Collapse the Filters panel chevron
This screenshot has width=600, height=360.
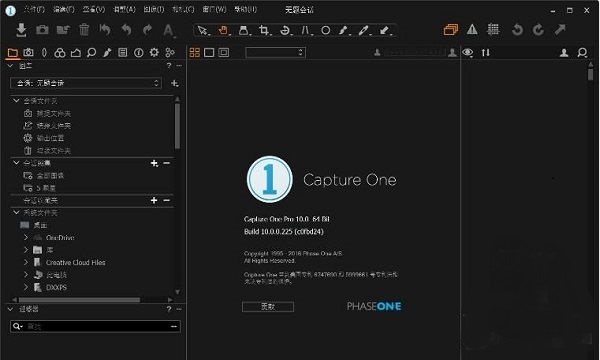[11, 309]
